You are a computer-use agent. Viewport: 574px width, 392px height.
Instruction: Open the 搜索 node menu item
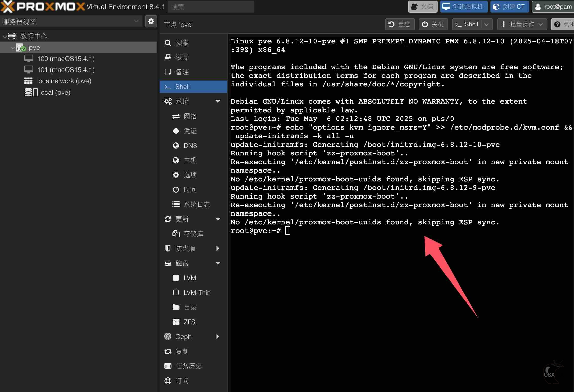[193, 43]
